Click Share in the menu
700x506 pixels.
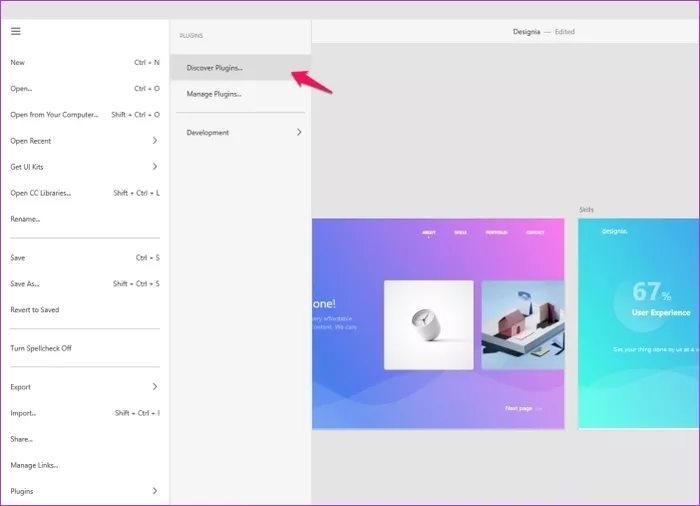22,439
